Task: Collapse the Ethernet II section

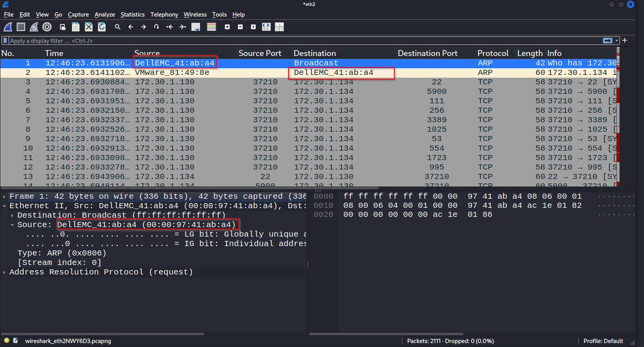Action: click(4, 206)
